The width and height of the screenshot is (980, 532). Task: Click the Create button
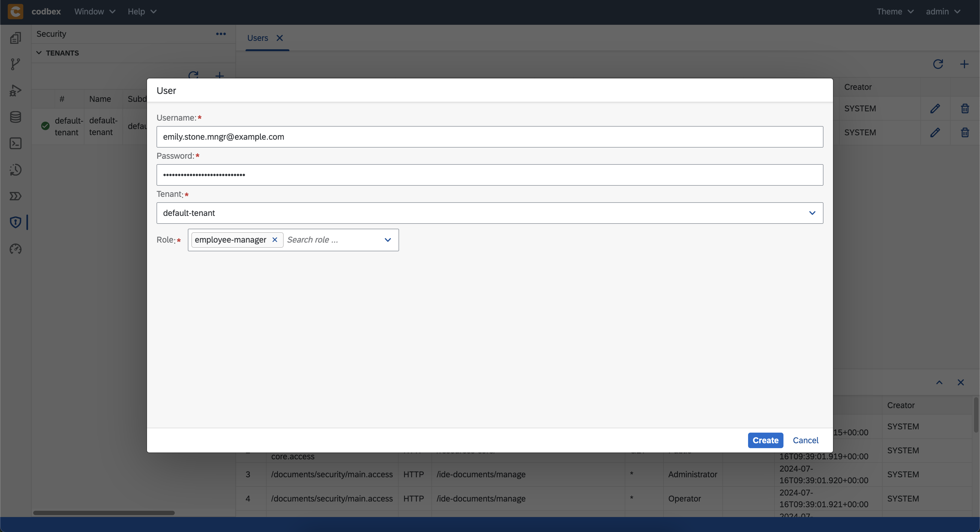765,440
